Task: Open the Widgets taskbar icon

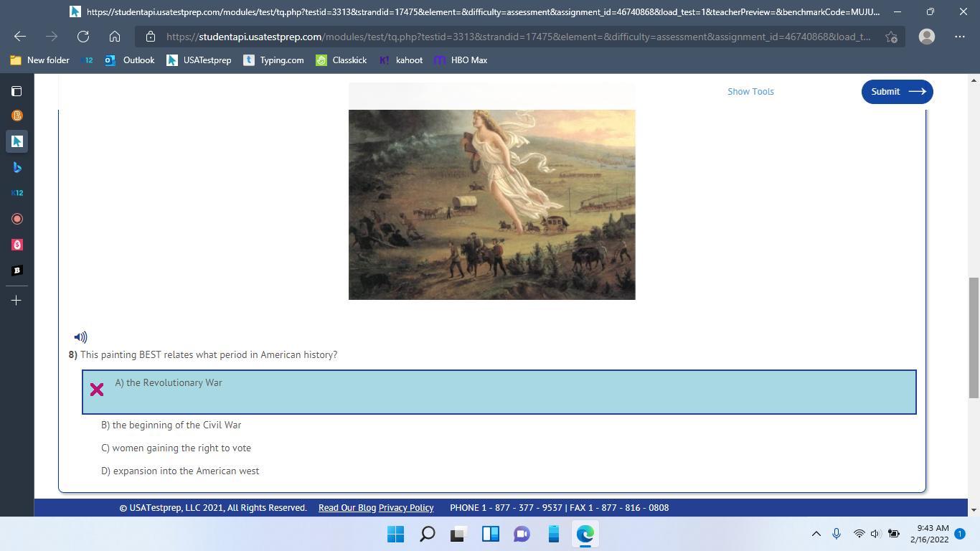Action: [490, 534]
